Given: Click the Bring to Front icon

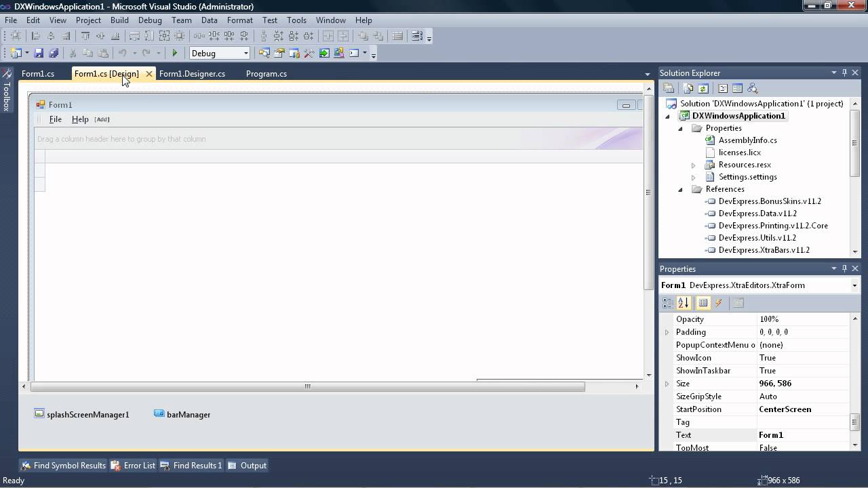Looking at the screenshot, I should click(x=363, y=36).
